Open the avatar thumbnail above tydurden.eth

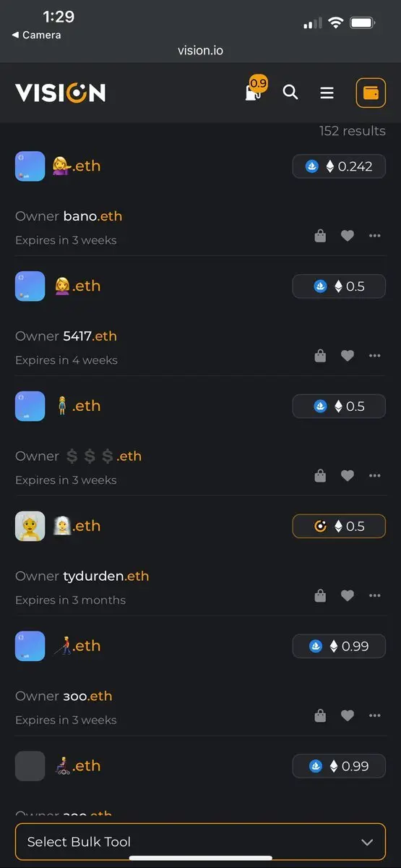tap(30, 526)
